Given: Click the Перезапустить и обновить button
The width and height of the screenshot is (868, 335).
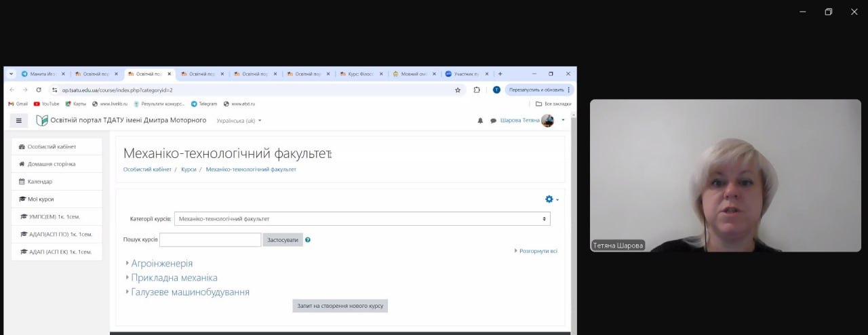Looking at the screenshot, I should point(539,90).
